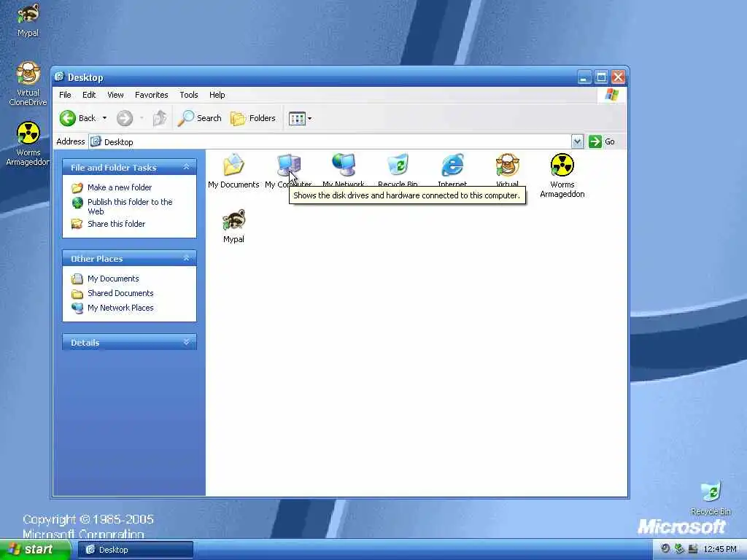Open the File menu
Image resolution: width=747 pixels, height=560 pixels.
click(x=65, y=95)
